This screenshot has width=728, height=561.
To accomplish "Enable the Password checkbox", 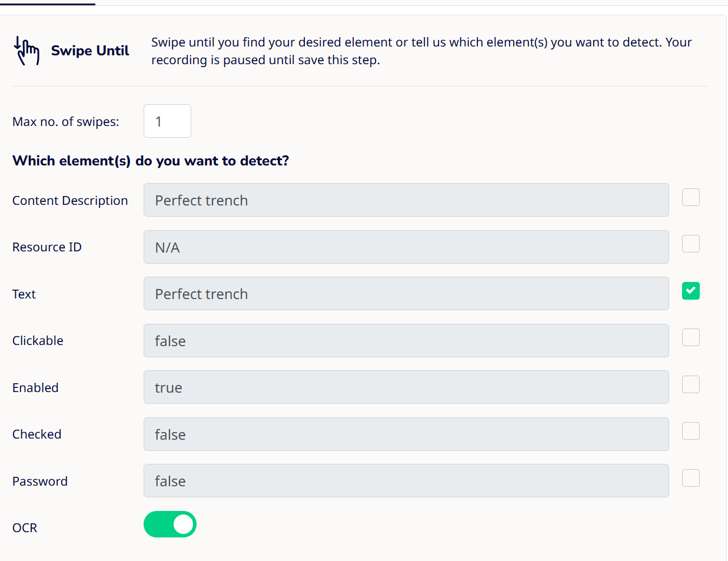I will coord(690,478).
